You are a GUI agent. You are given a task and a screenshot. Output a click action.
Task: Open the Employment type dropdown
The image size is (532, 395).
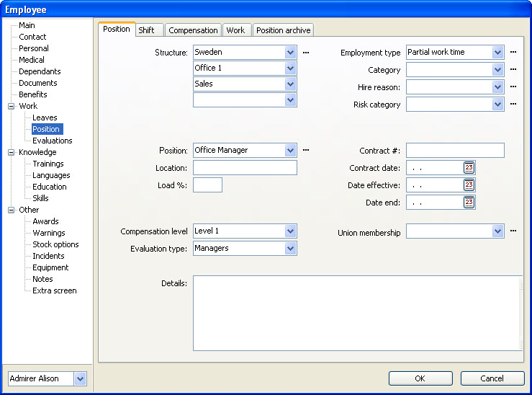(497, 53)
